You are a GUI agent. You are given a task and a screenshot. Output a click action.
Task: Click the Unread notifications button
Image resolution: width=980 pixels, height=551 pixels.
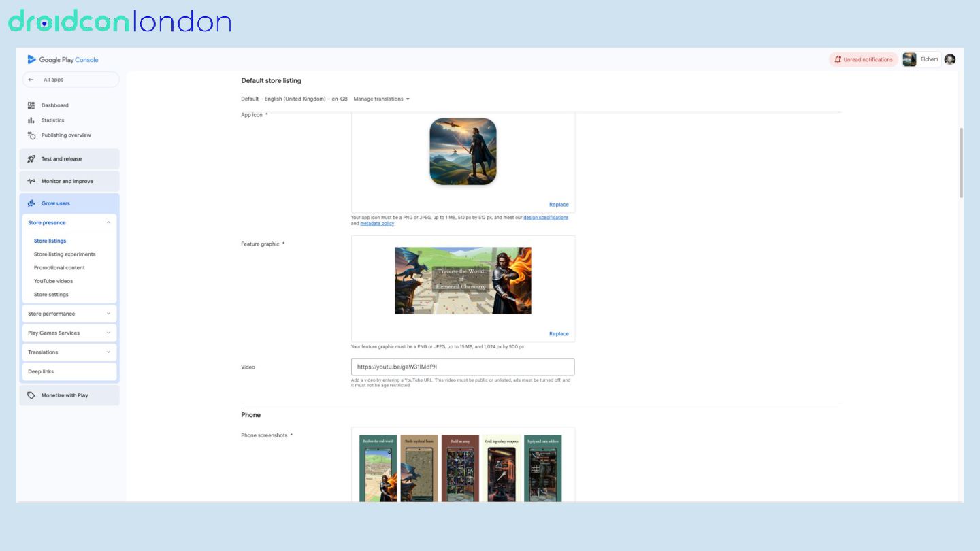pos(864,59)
